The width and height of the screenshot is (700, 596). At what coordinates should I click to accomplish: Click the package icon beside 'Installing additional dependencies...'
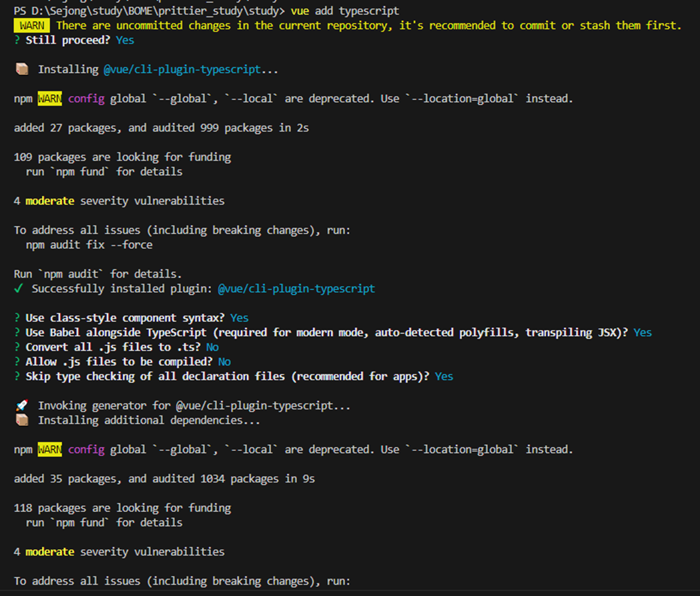click(22, 420)
